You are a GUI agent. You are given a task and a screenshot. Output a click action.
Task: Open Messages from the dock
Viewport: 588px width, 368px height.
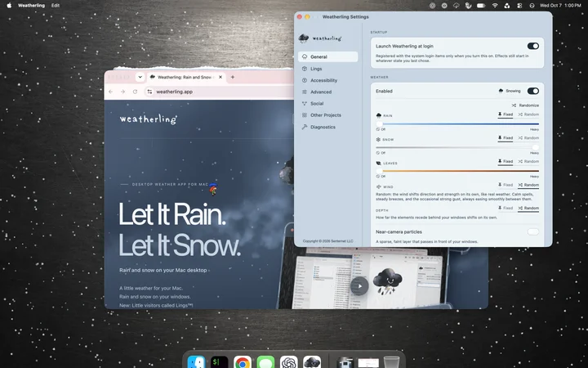[x=265, y=362]
